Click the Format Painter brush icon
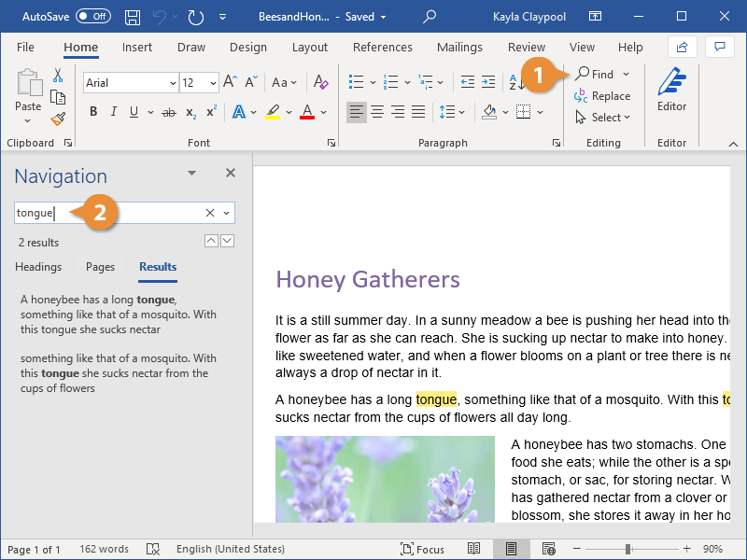This screenshot has height=560, width=747. (58, 119)
